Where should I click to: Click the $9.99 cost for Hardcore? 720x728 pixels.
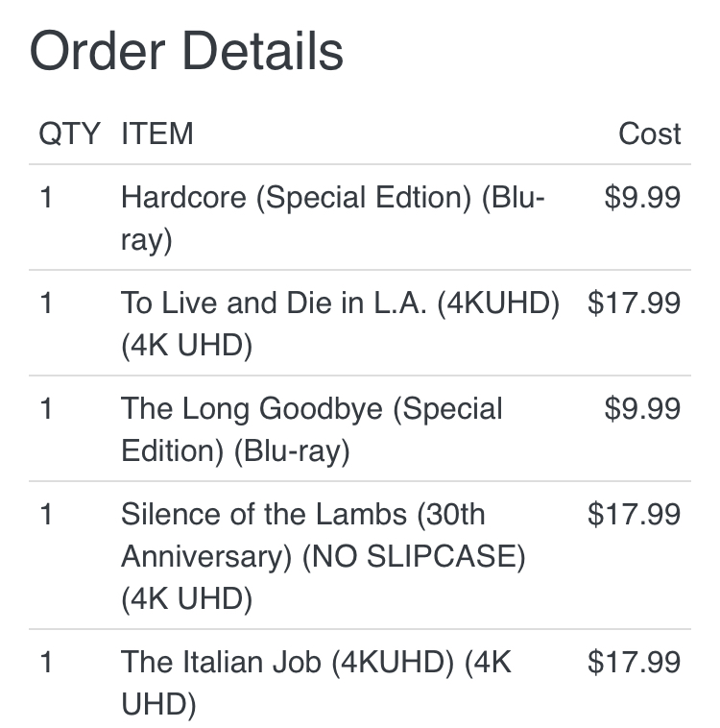pos(642,198)
